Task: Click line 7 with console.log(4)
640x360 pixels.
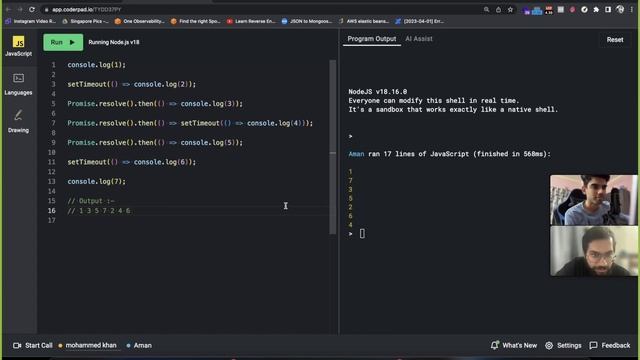Action: pyautogui.click(x=190, y=123)
